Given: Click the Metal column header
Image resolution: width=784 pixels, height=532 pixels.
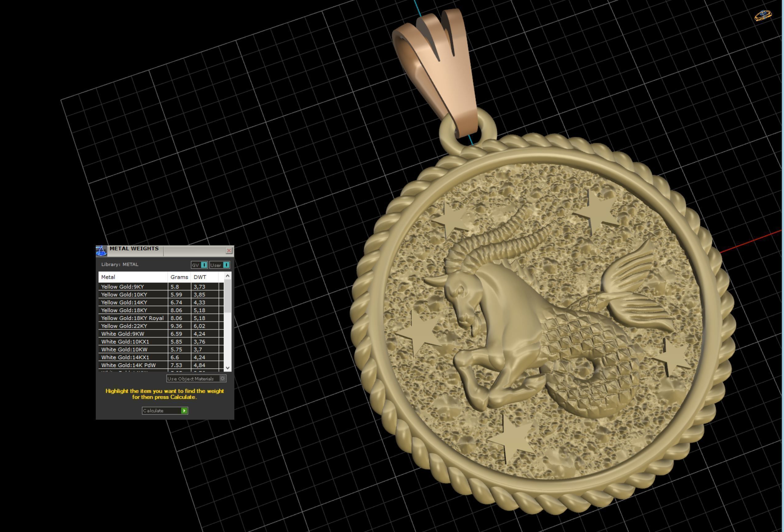Looking at the screenshot, I should click(133, 277).
